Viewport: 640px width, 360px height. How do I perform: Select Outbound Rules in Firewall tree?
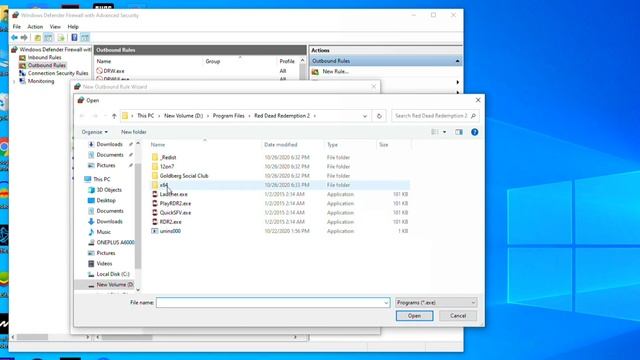coord(46,65)
